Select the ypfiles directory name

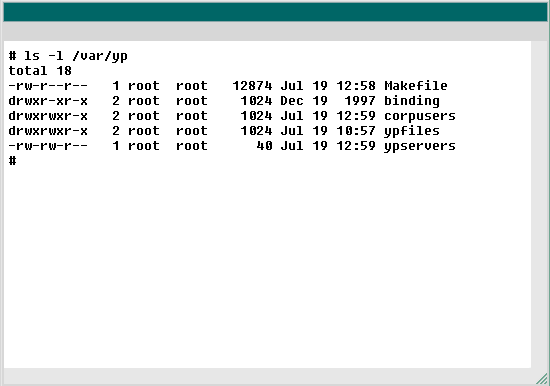click(412, 131)
